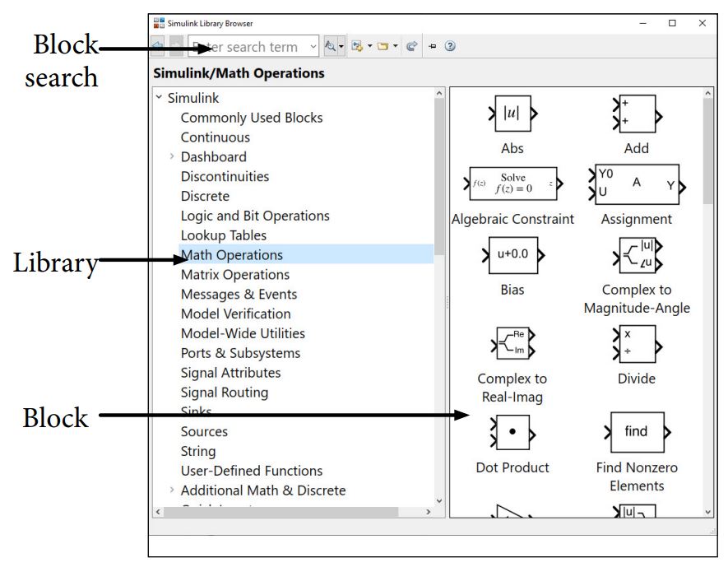Select the Abs block icon

[x=512, y=114]
